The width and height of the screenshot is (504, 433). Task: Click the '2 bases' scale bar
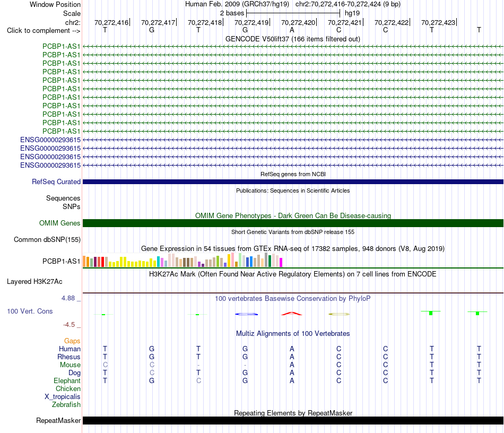pyautogui.click(x=293, y=13)
